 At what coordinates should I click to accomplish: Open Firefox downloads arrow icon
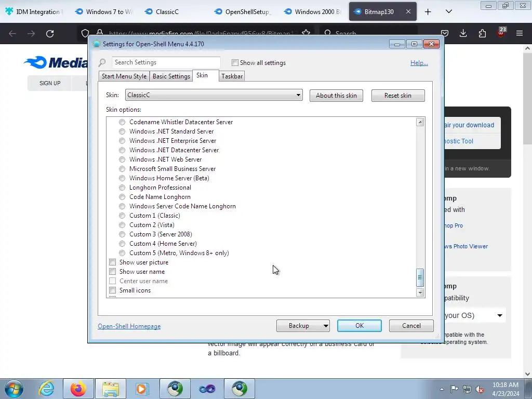pyautogui.click(x=463, y=33)
